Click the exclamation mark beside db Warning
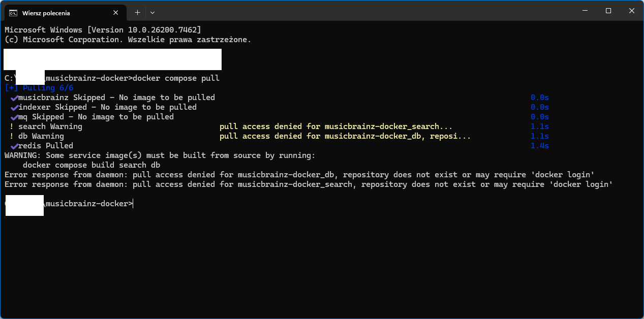Viewport: 644px width, 319px height. (12, 136)
